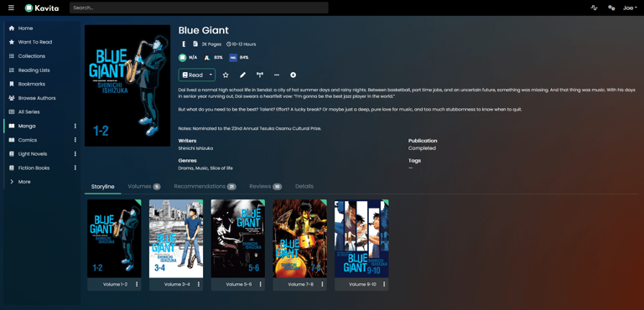The image size is (644, 310).
Task: Switch to the Volumes tab
Action: point(143,186)
